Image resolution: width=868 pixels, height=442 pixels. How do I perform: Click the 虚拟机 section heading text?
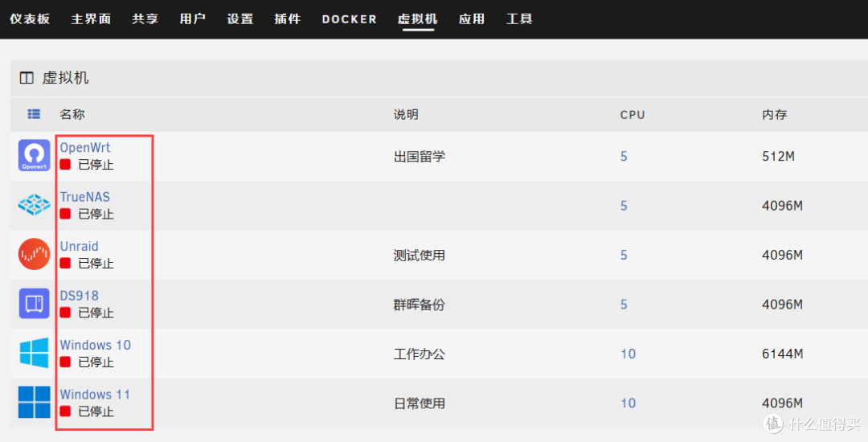tap(65, 77)
